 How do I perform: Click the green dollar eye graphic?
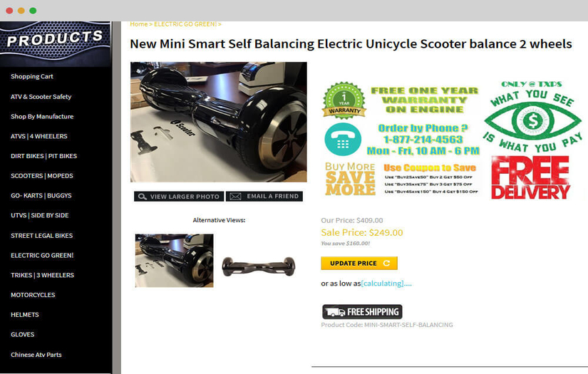pos(532,120)
